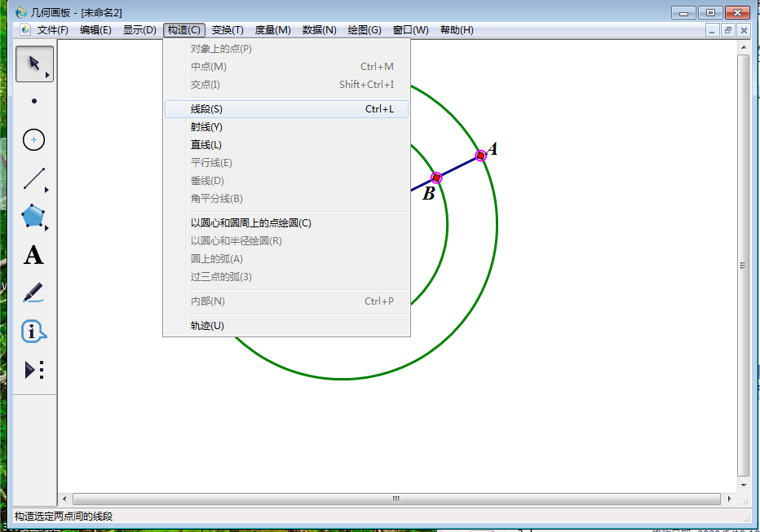Click the horizontal scrollbar thumb

pos(396,499)
